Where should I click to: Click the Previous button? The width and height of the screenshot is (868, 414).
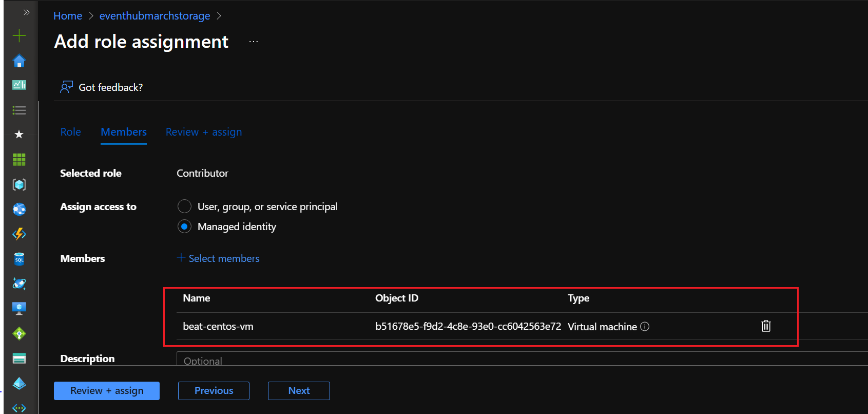(x=214, y=390)
